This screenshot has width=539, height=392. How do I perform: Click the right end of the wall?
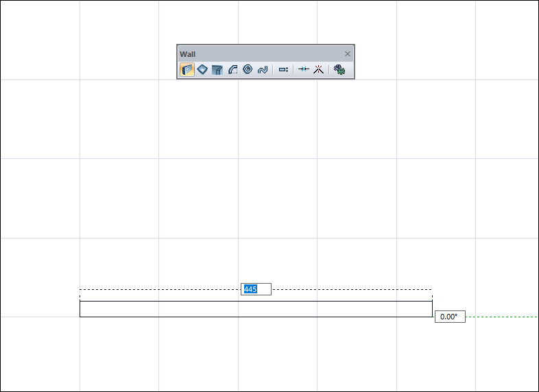click(432, 309)
